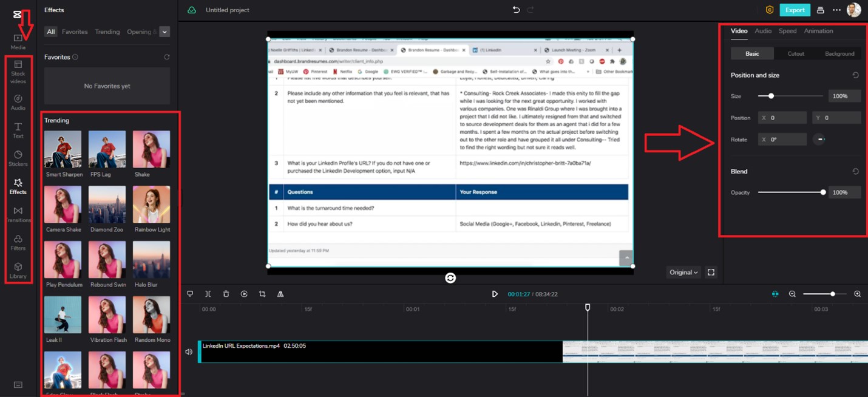Switch to the Animation tab
This screenshot has width=868, height=397.
(x=818, y=30)
